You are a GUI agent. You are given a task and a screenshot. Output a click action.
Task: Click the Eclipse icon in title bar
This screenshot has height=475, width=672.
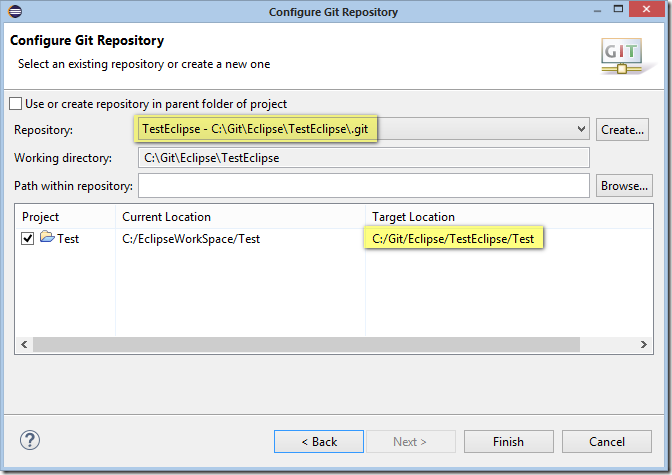coord(15,12)
